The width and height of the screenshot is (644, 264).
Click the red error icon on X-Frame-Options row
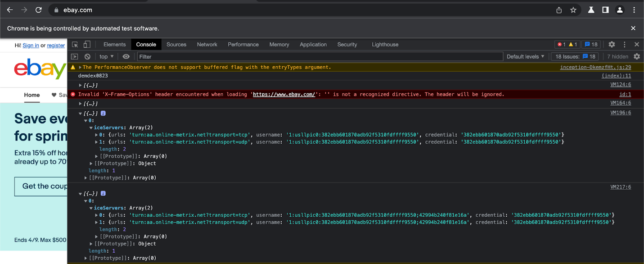click(x=73, y=95)
